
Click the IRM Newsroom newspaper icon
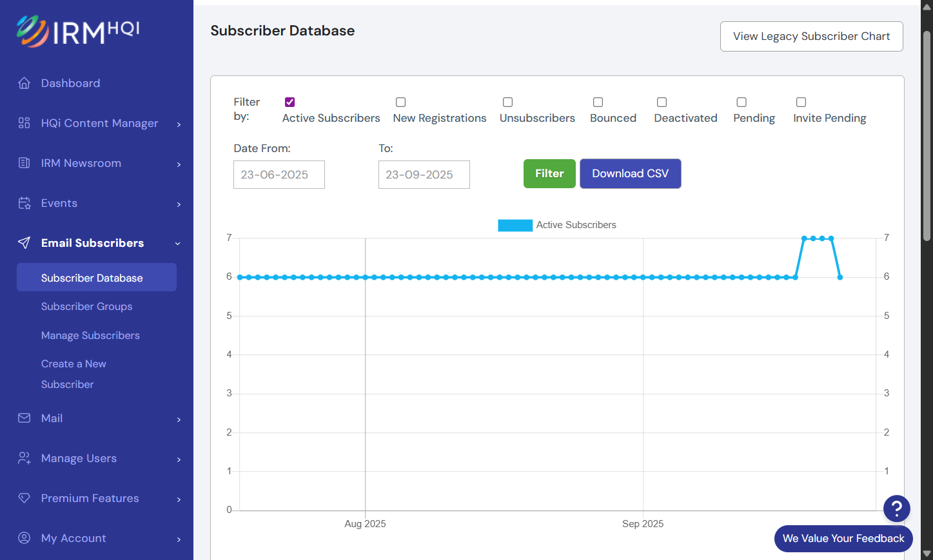[x=25, y=163]
